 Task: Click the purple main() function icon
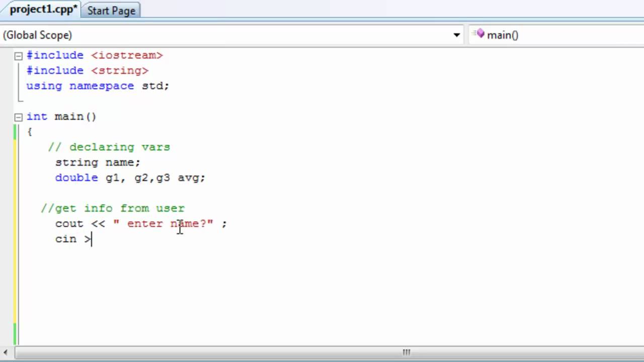pyautogui.click(x=480, y=34)
